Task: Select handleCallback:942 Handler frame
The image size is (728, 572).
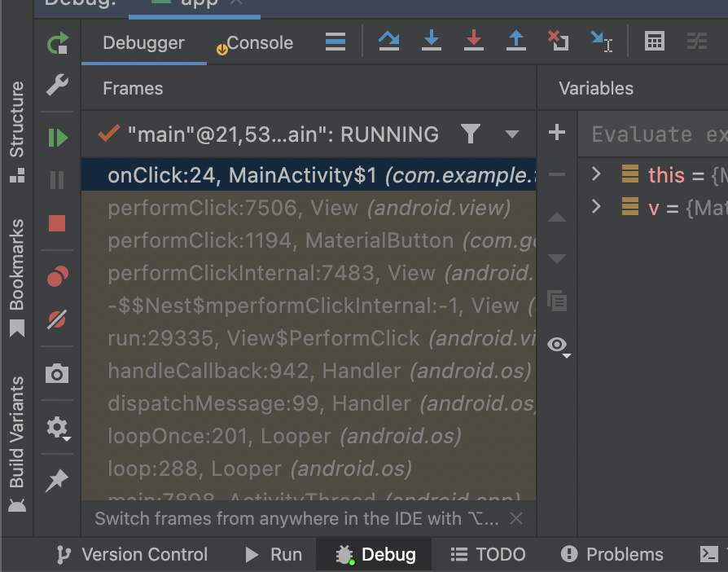Action: click(309, 371)
